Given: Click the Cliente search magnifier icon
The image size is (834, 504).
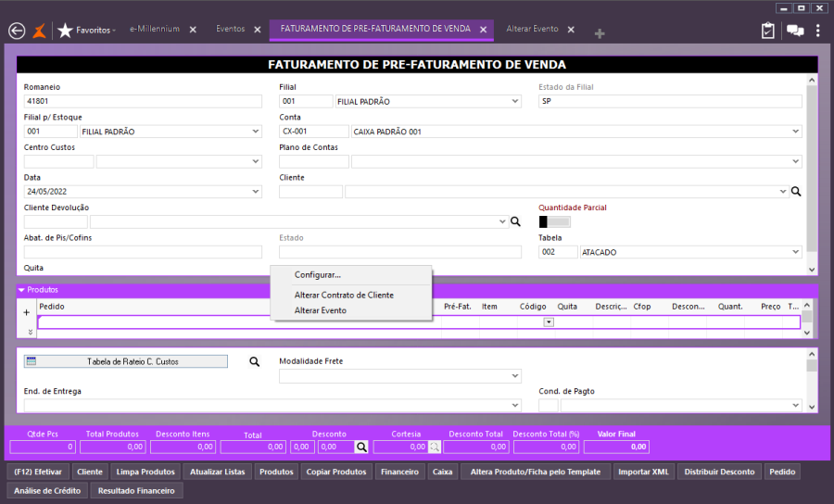Looking at the screenshot, I should pos(796,192).
